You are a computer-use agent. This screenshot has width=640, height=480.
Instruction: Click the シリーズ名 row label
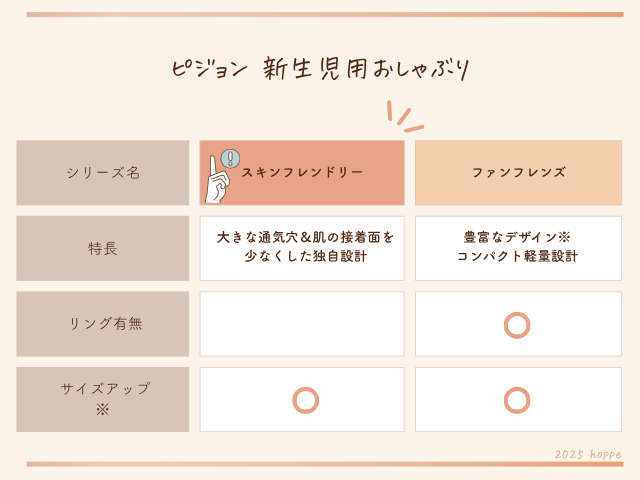(x=103, y=173)
